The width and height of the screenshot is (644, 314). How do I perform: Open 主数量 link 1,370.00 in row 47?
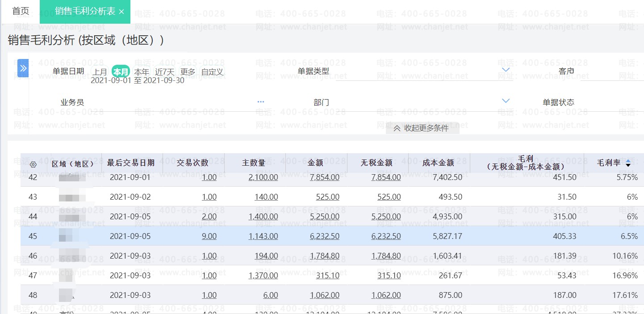tap(263, 276)
